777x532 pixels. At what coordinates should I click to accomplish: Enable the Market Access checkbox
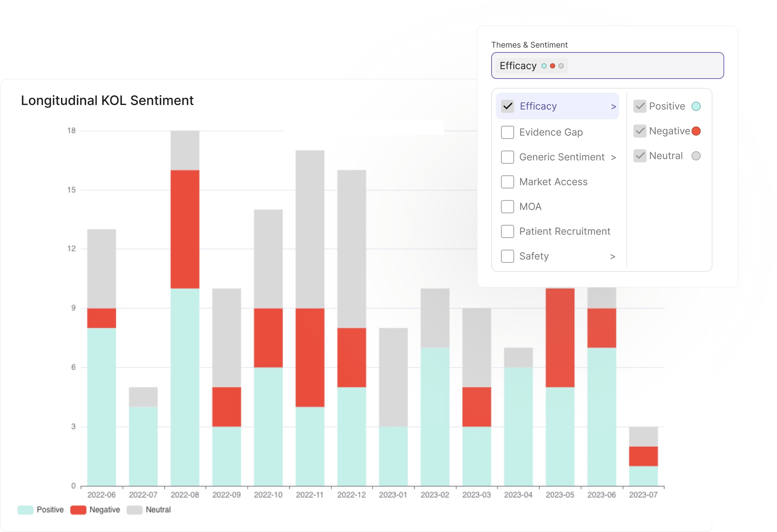507,182
